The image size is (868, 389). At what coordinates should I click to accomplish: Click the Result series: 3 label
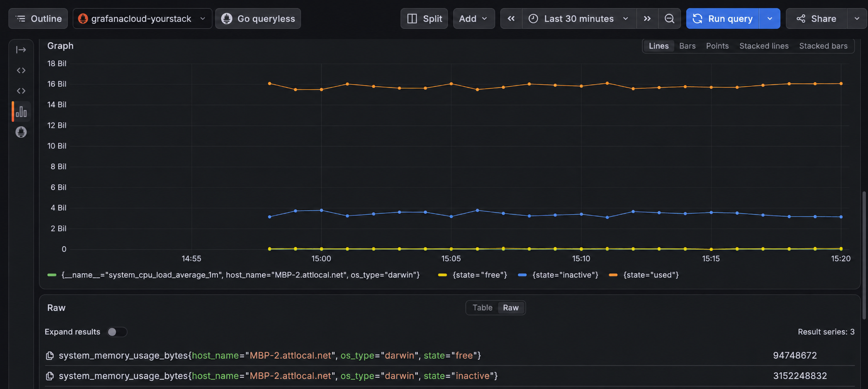pyautogui.click(x=826, y=332)
